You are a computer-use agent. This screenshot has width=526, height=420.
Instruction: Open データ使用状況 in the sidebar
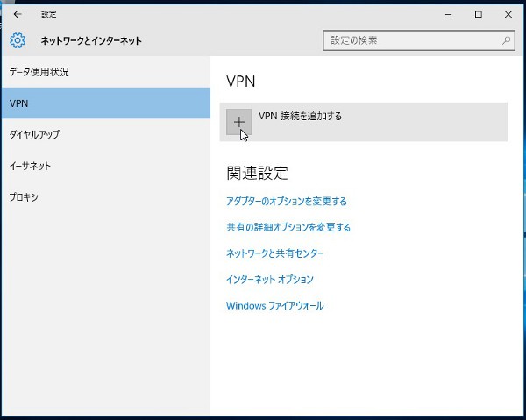(x=39, y=72)
